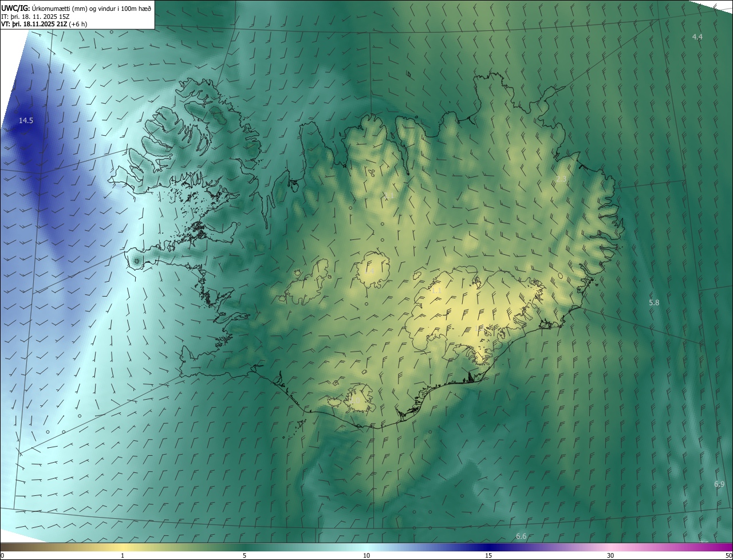The height and width of the screenshot is (560, 733).
Task: Click the "VT: þri. 18.11.2025 21Z (+6 h)" line
Action: click(x=44, y=24)
